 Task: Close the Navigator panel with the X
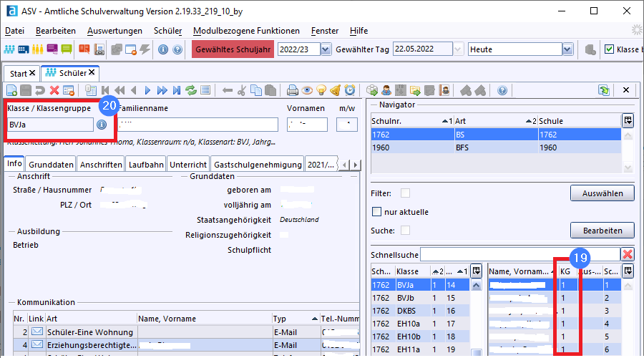[x=626, y=90]
